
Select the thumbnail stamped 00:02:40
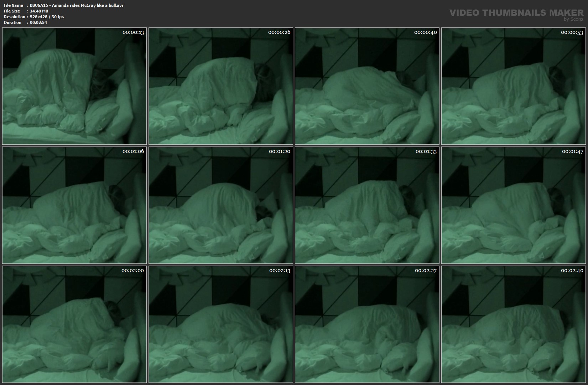click(514, 324)
